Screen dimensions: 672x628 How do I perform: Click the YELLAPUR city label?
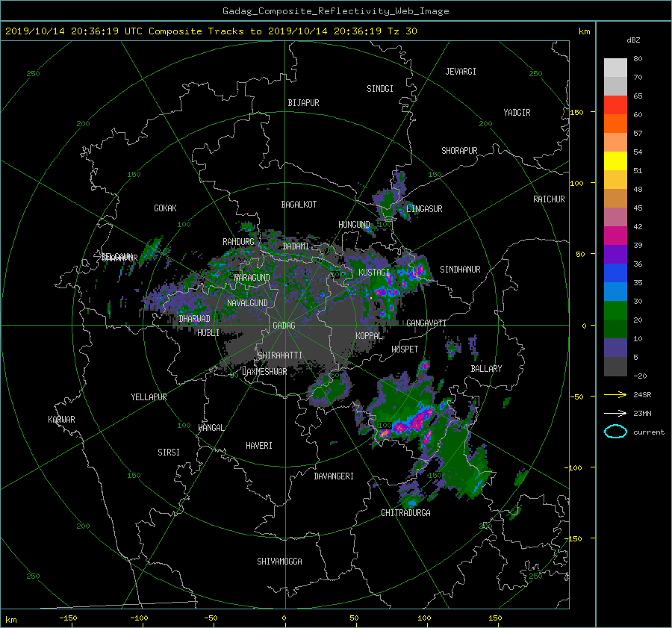[x=149, y=397]
